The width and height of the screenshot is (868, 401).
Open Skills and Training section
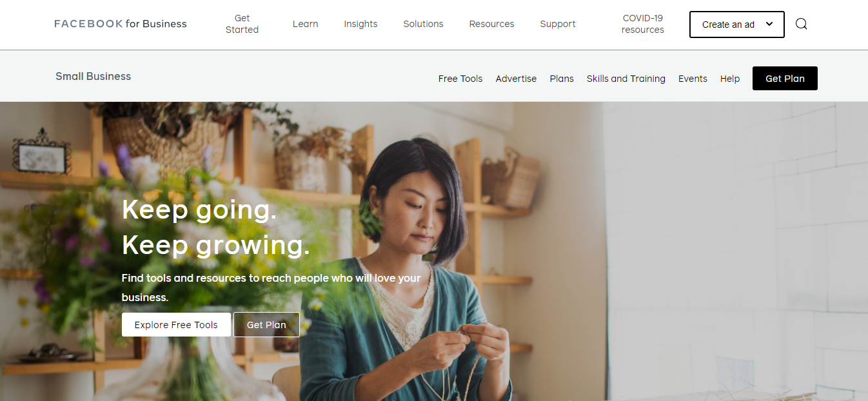[626, 79]
